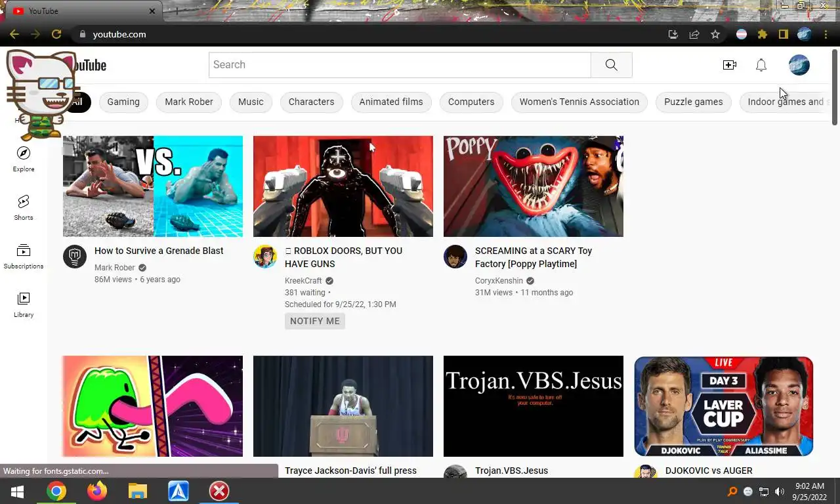Open the YouTube account avatar menu
The width and height of the screenshot is (840, 504).
coord(799,65)
